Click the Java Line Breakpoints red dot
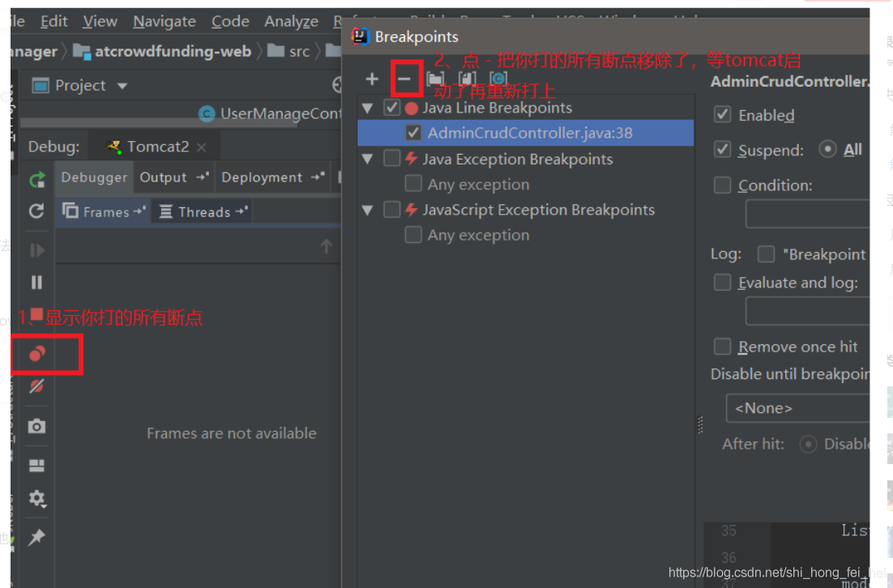 [411, 109]
